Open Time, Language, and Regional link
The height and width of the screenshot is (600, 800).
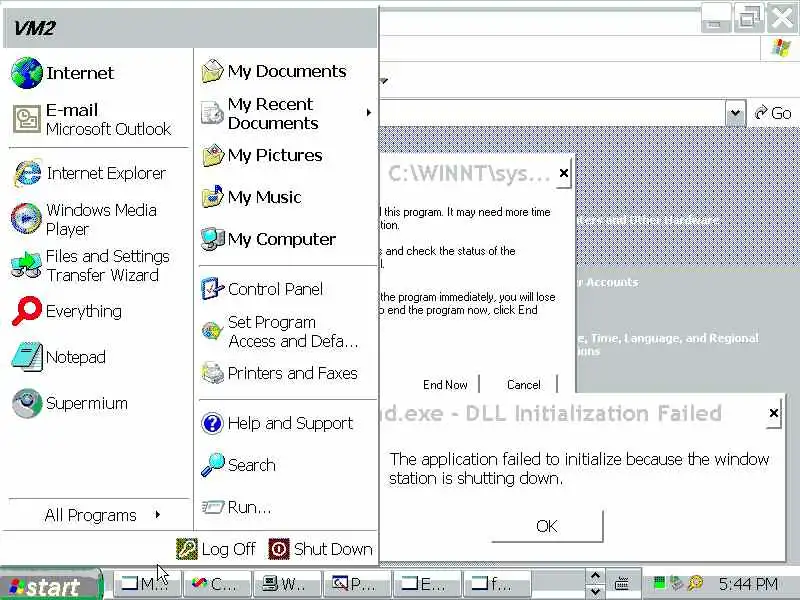(668, 344)
